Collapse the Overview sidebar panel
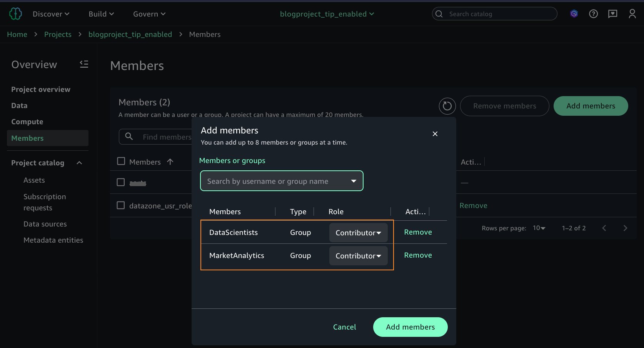Image resolution: width=644 pixels, height=348 pixels. [84, 64]
